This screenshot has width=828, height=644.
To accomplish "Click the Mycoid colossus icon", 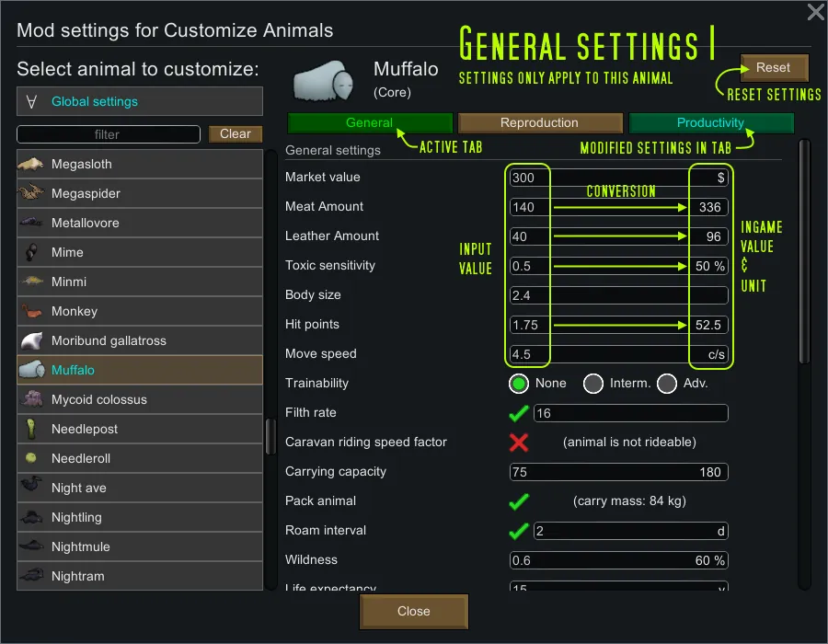I will tap(30, 399).
